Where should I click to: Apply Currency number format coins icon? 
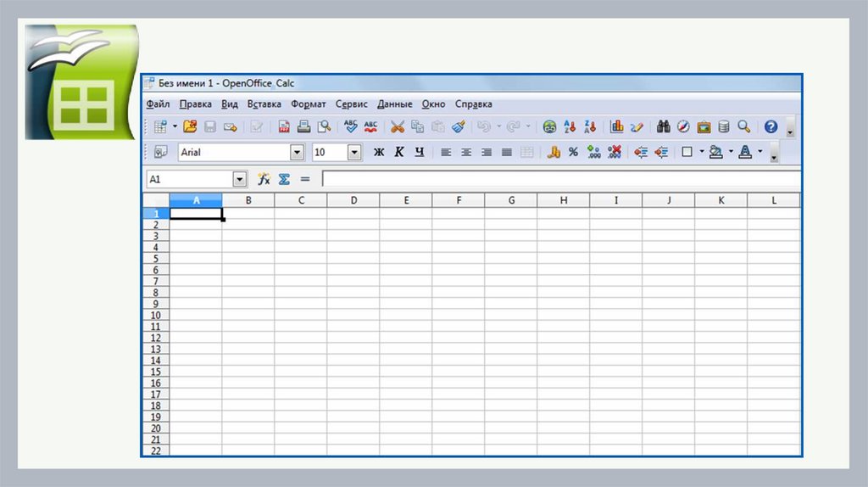[554, 152]
